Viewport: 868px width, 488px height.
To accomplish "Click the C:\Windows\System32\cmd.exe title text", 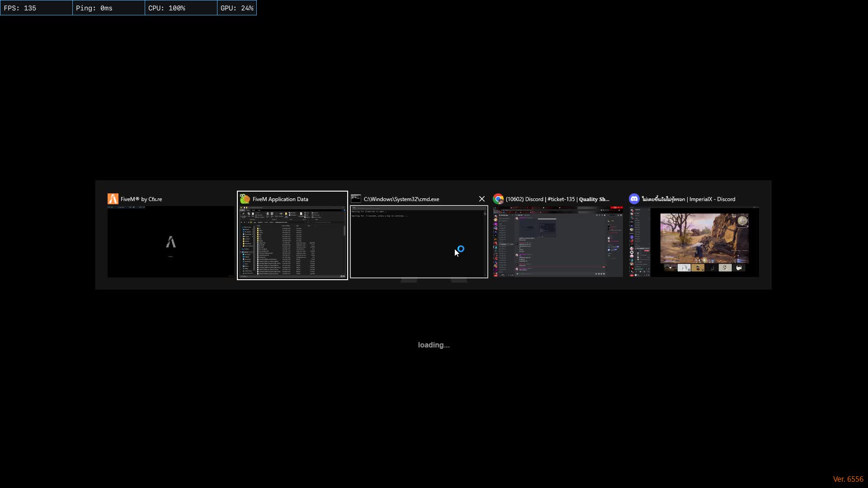I will 401,199.
